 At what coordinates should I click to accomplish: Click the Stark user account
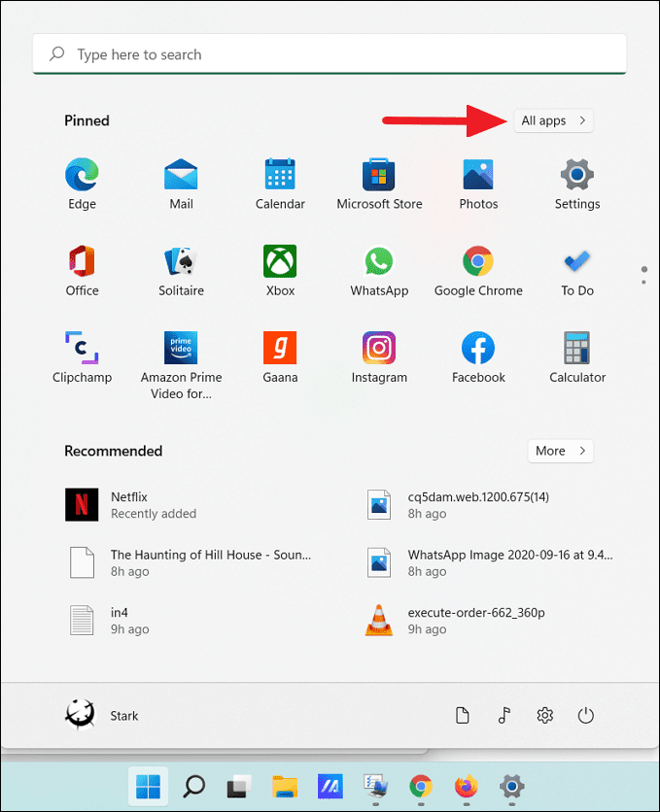click(x=103, y=716)
